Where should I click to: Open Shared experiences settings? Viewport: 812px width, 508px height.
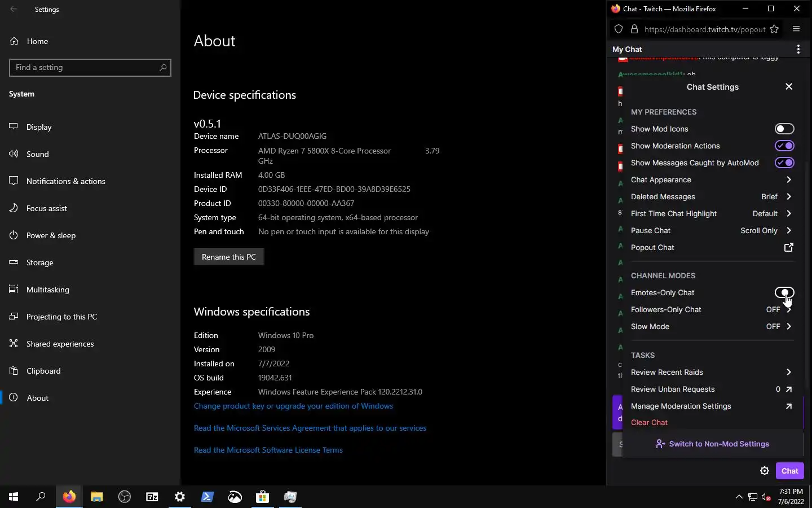point(90,344)
